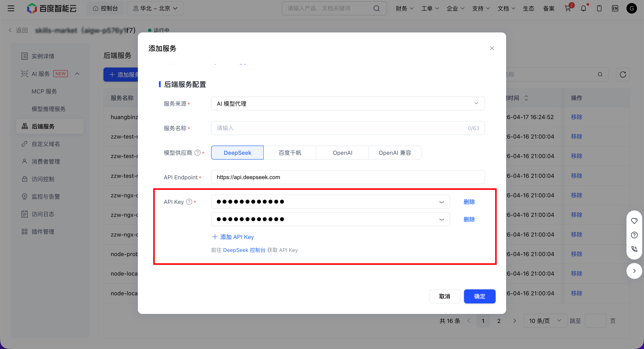Click the heart feedback floating icon

tap(634, 221)
